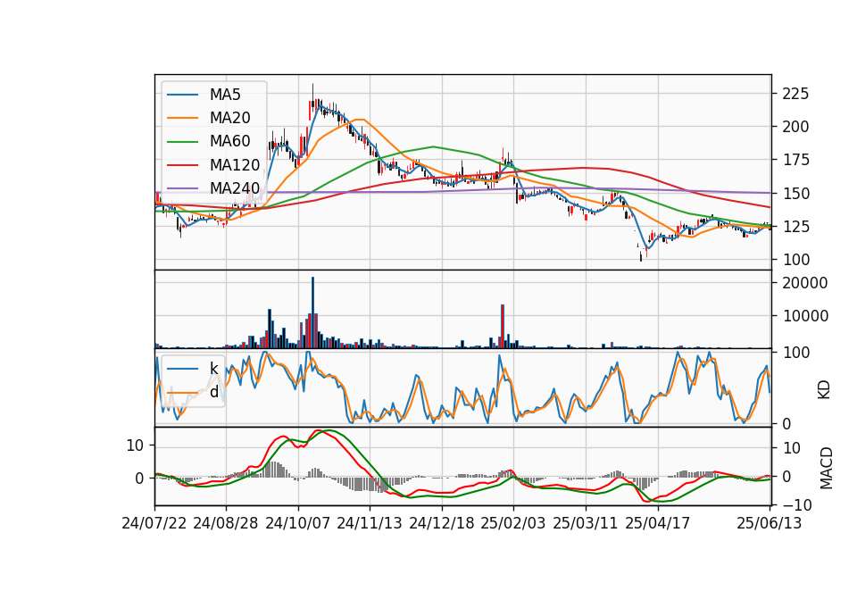The image size is (857, 616).
Task: Click the 24/11/13 date label
Action: (x=370, y=523)
